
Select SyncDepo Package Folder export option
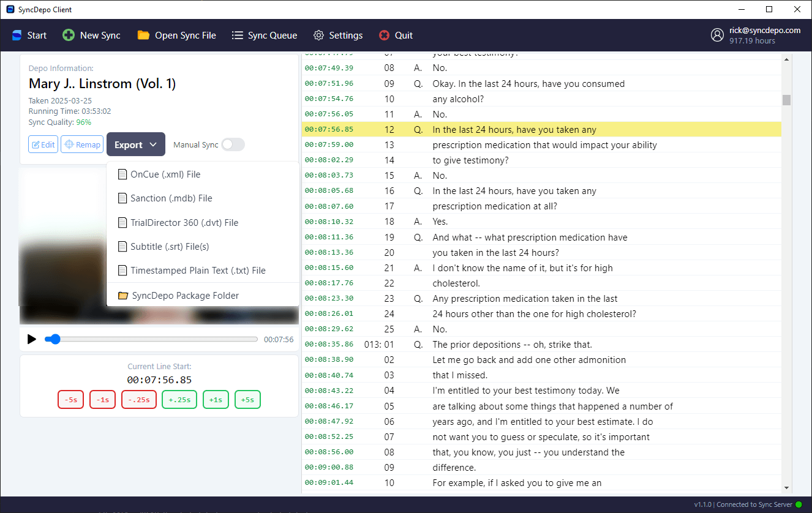coord(185,296)
